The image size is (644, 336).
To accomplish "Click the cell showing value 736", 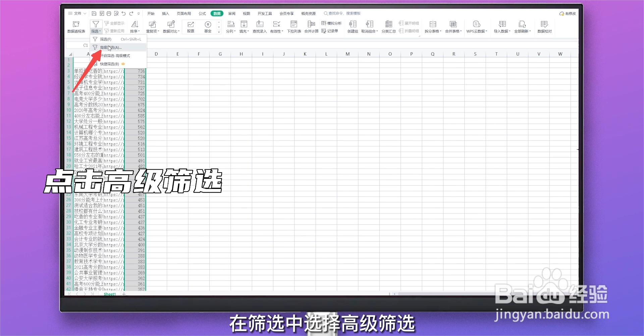I will pyautogui.click(x=136, y=71).
